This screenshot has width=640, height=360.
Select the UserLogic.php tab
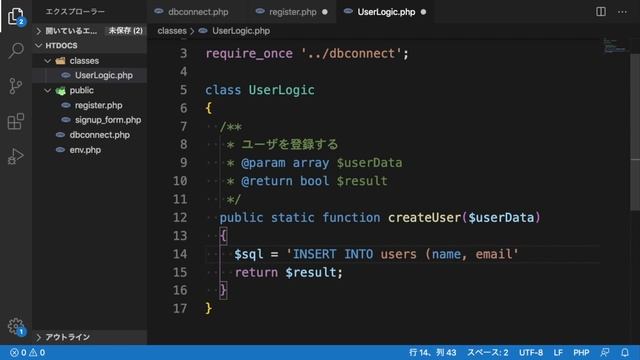pyautogui.click(x=386, y=12)
